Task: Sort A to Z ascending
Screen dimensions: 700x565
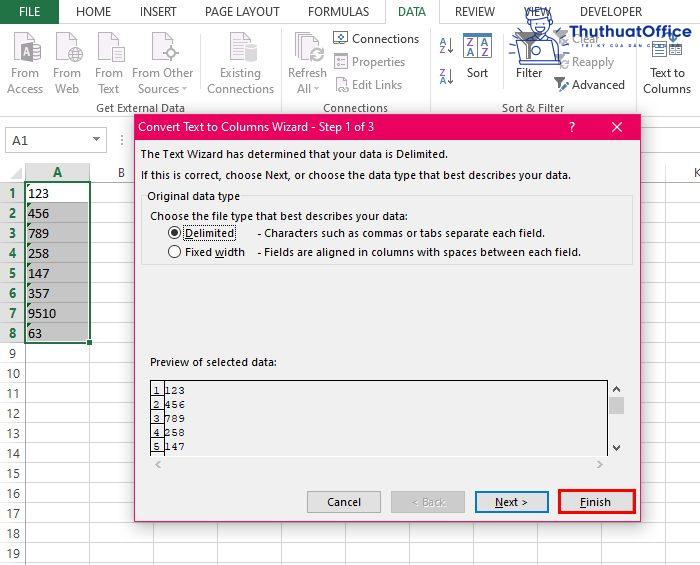Action: pyautogui.click(x=446, y=46)
